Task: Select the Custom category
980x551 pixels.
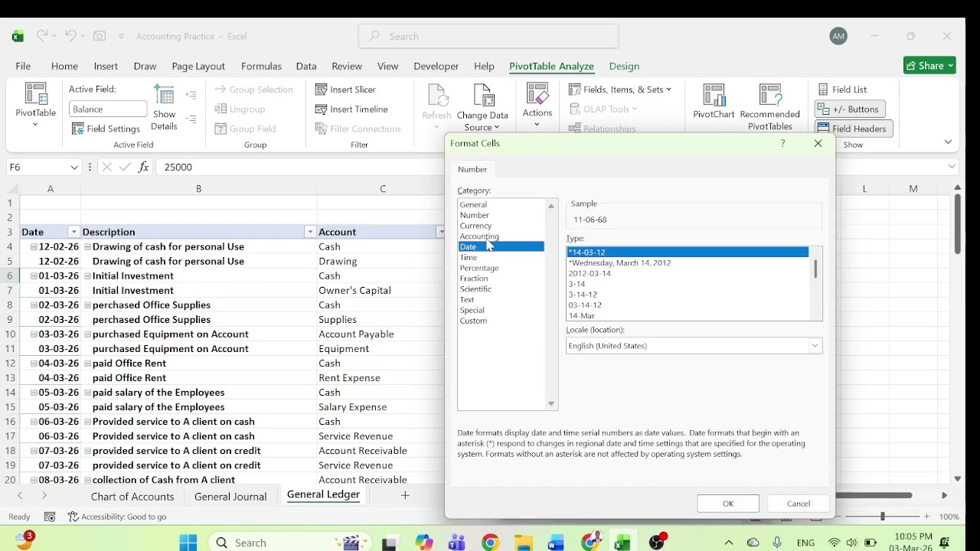Action: (473, 321)
